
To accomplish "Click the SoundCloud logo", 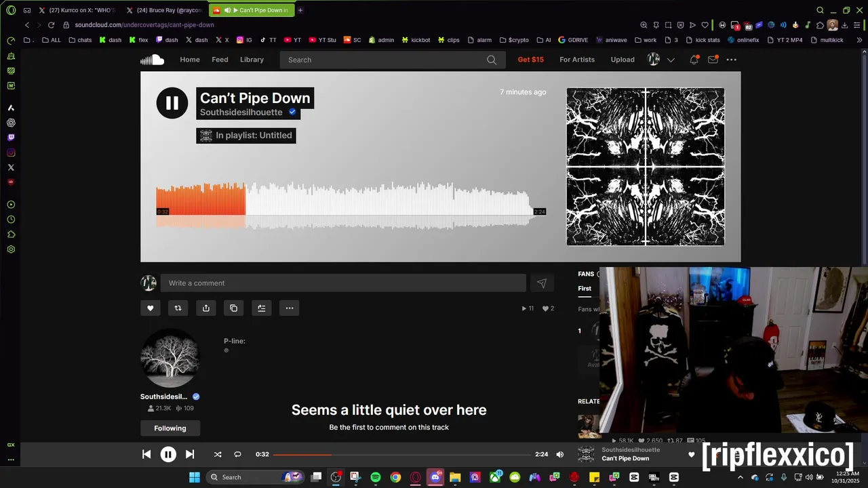I will [153, 60].
